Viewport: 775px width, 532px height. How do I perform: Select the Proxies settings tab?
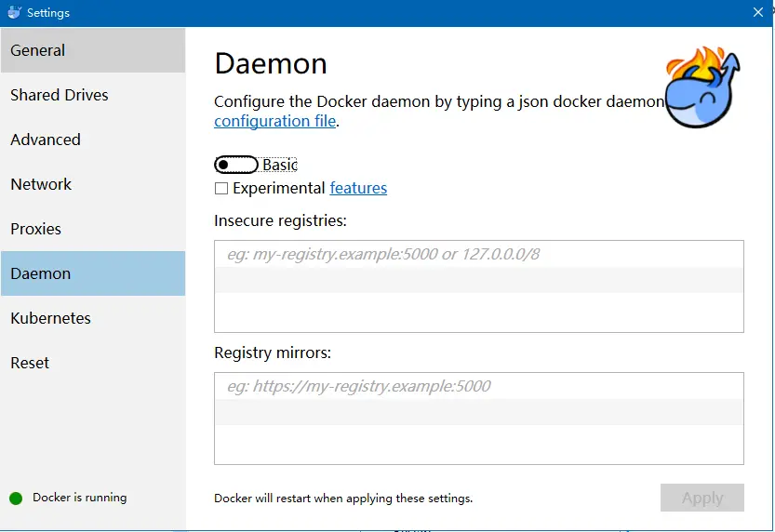(x=93, y=229)
